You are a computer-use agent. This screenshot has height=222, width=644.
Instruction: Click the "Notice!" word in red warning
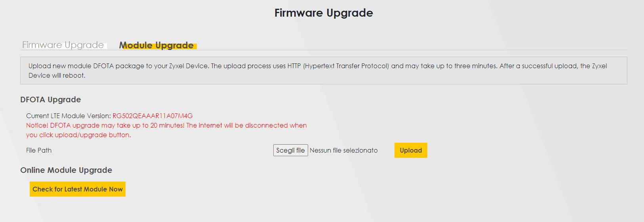37,125
